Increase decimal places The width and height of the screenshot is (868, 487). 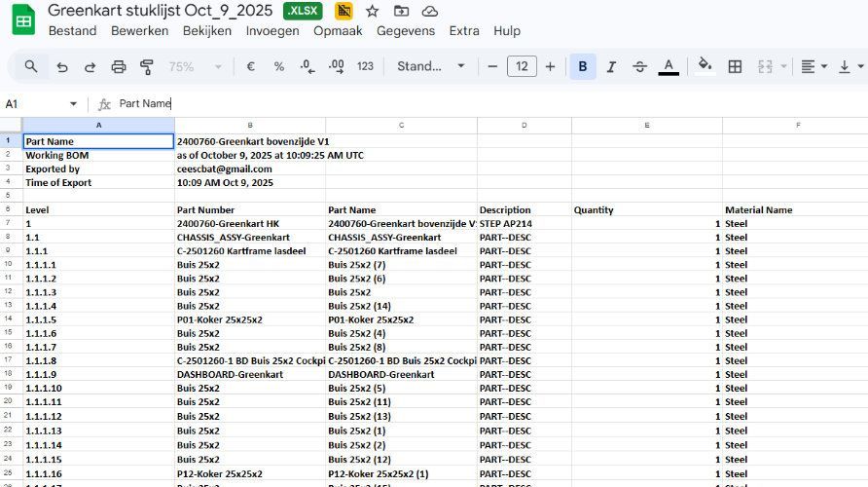336,66
